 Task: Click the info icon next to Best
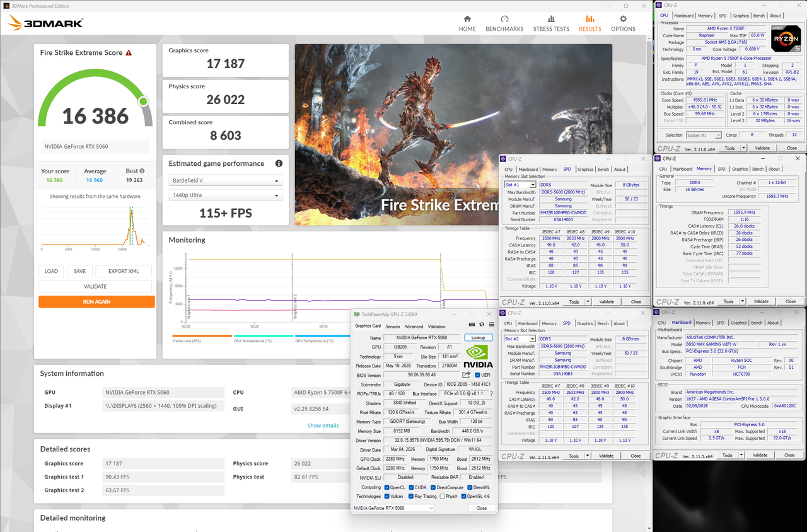[142, 171]
